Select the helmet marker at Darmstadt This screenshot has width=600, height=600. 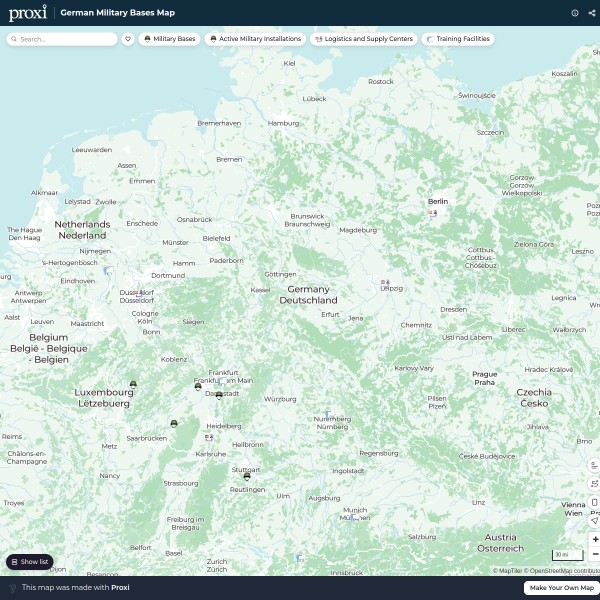pyautogui.click(x=219, y=395)
